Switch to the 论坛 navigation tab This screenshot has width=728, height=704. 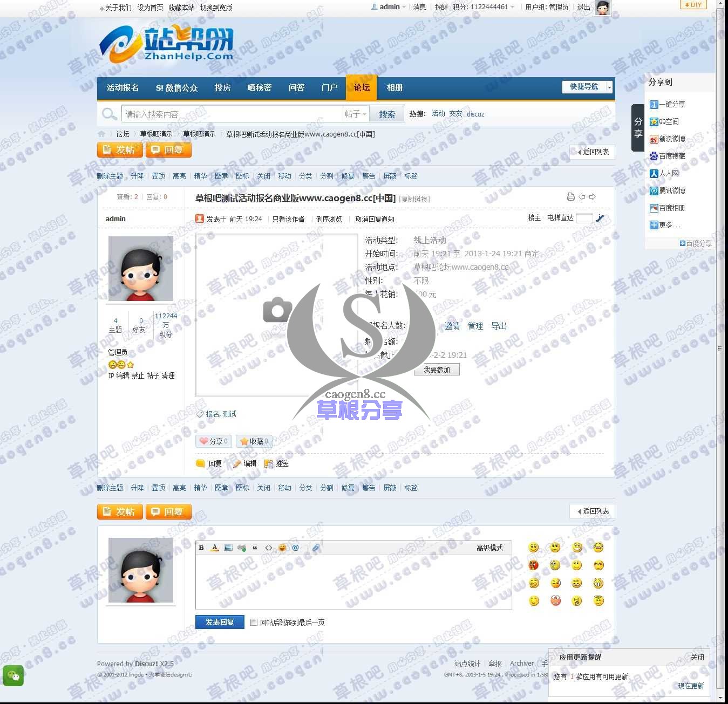362,87
